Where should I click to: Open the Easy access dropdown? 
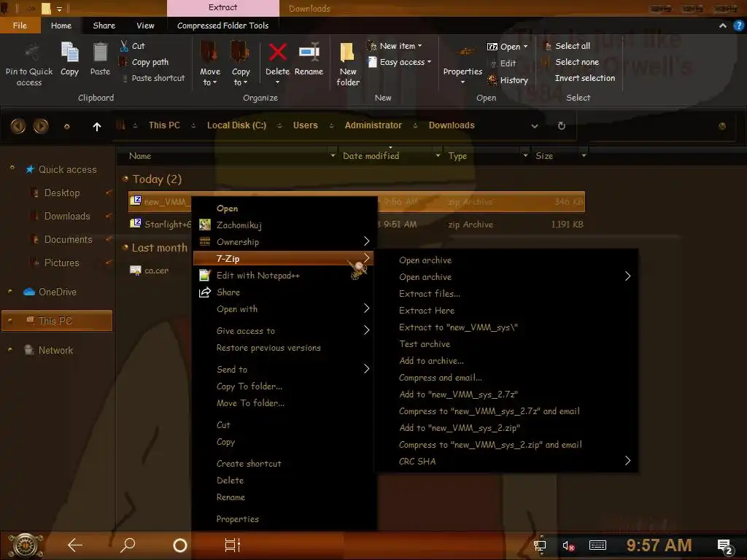399,62
